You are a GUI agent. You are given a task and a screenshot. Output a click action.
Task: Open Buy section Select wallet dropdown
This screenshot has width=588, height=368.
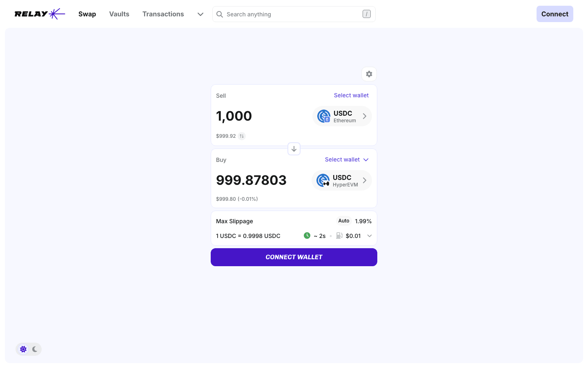point(347,159)
